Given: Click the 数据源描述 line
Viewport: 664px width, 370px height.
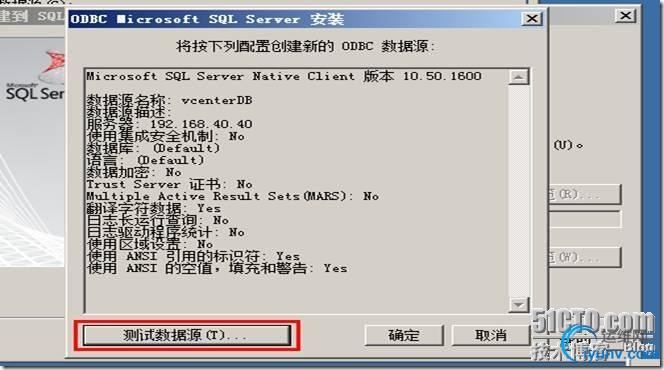Looking at the screenshot, I should tap(129, 112).
